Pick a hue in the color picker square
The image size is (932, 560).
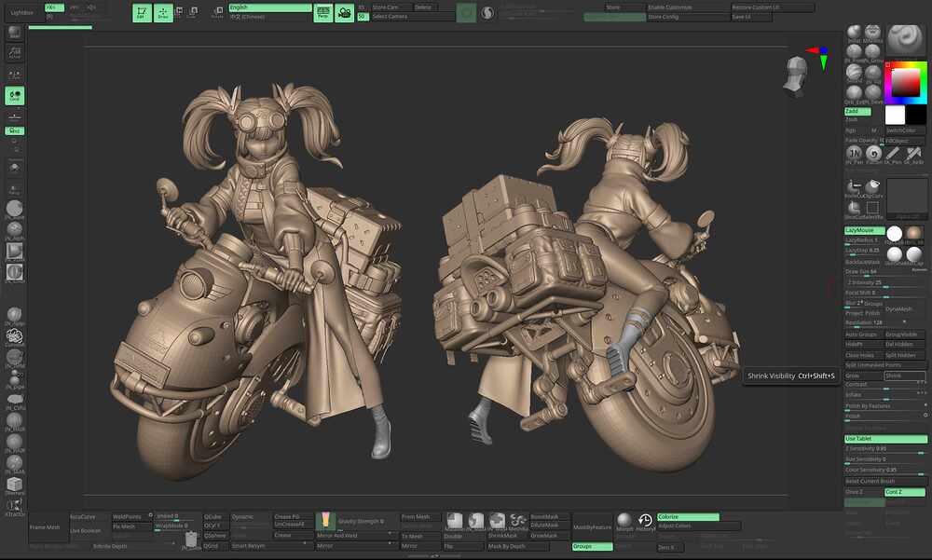click(x=906, y=83)
